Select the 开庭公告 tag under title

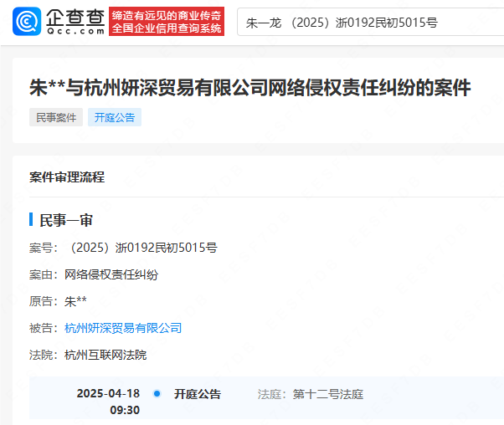click(x=115, y=117)
